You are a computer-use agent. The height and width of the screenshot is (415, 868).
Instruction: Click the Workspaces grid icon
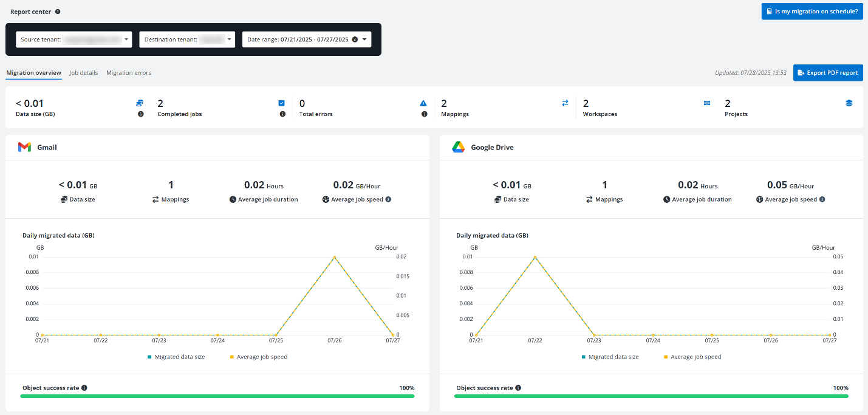click(706, 103)
